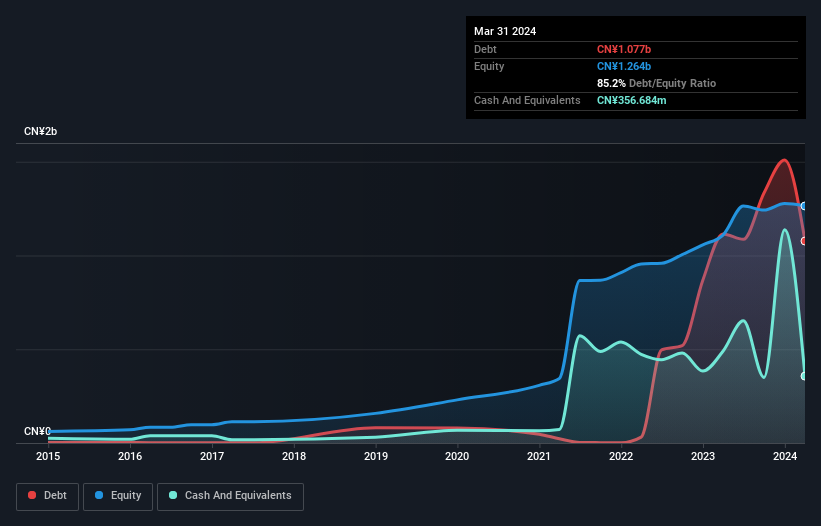The width and height of the screenshot is (821, 526).
Task: Click the Mar 31 2024 tooltip date
Action: (x=505, y=31)
